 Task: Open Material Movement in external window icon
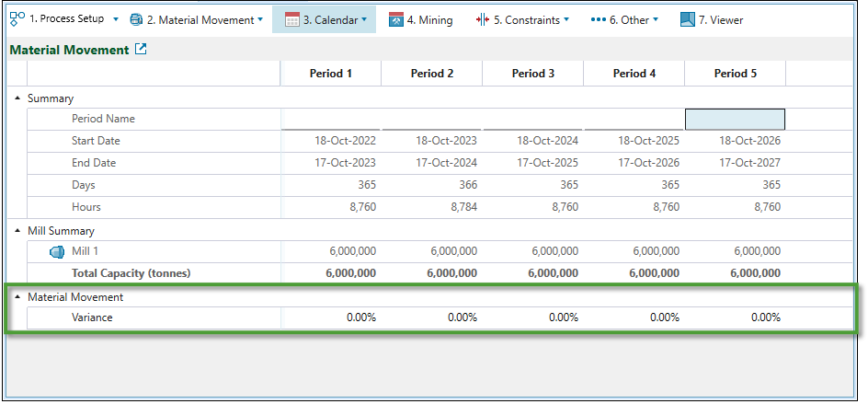coord(141,50)
